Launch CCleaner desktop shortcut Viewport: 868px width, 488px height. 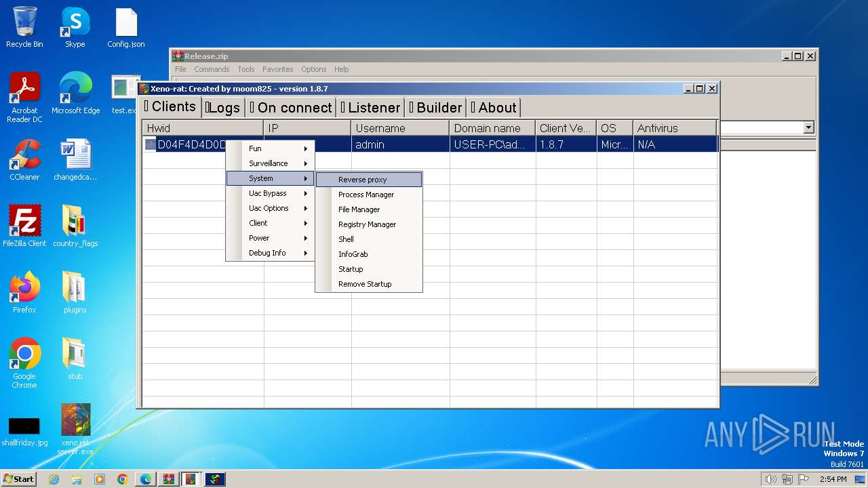click(24, 160)
